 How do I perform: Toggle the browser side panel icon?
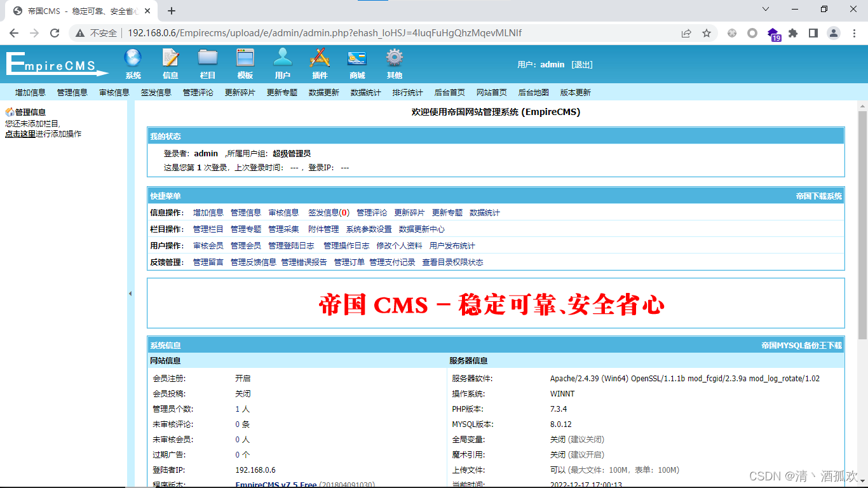tap(813, 33)
